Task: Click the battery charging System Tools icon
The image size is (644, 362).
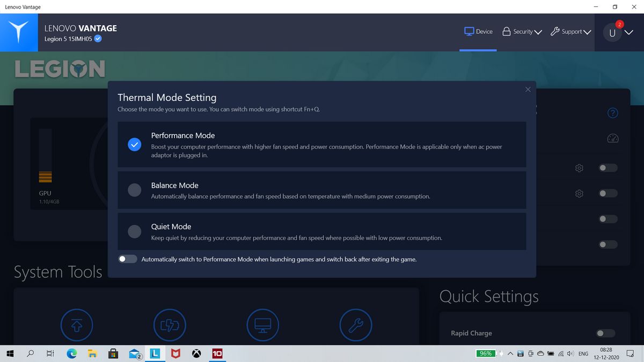Action: tap(170, 324)
